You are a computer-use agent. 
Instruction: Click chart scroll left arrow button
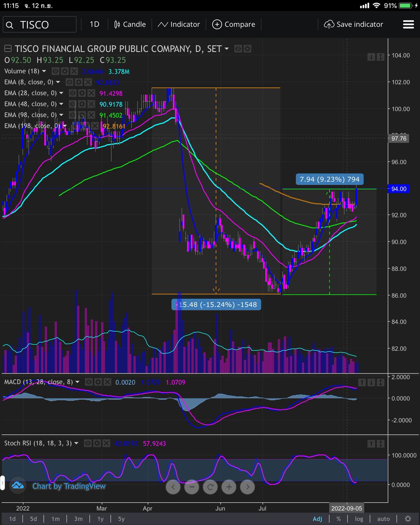click(174, 486)
